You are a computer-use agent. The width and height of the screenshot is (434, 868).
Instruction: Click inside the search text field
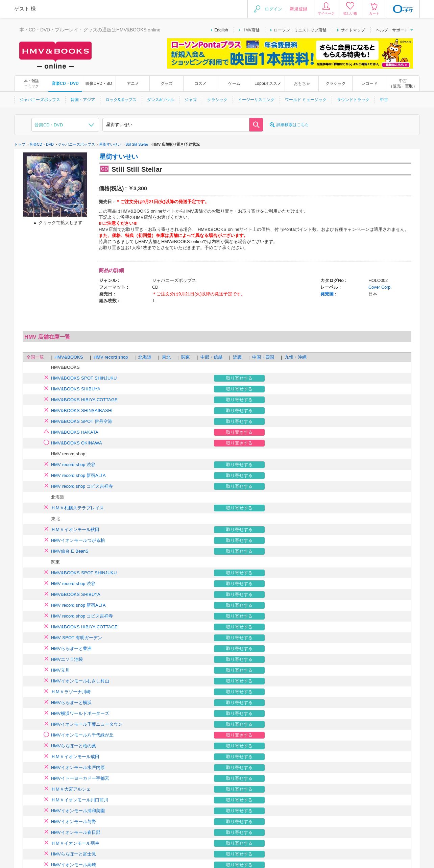point(176,125)
